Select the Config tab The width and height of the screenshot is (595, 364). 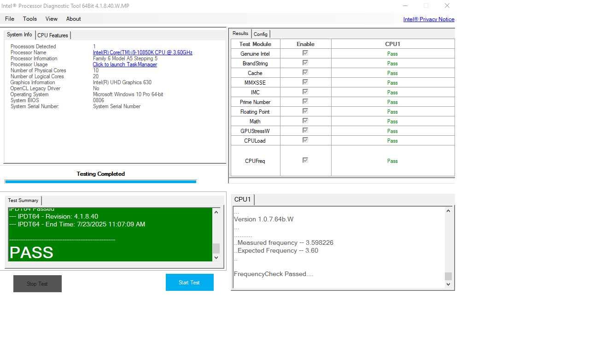pyautogui.click(x=261, y=34)
